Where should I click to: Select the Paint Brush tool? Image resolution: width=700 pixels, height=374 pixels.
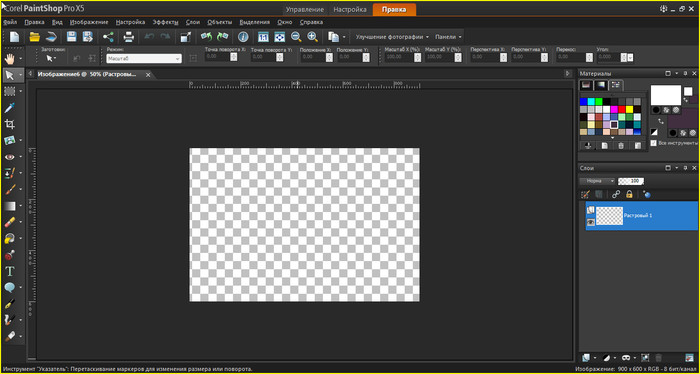9,189
